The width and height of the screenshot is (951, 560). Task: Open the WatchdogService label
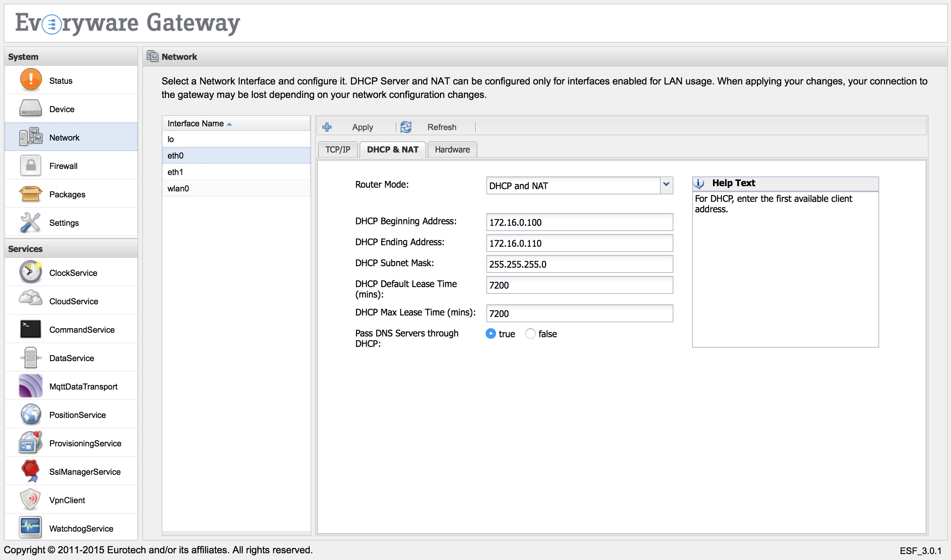pos(81,528)
